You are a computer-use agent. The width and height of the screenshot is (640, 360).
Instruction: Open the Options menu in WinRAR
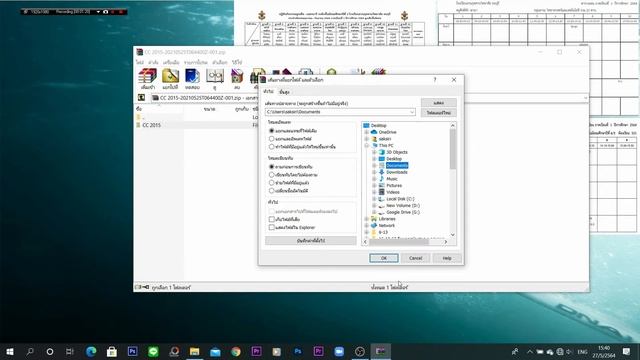(220, 62)
